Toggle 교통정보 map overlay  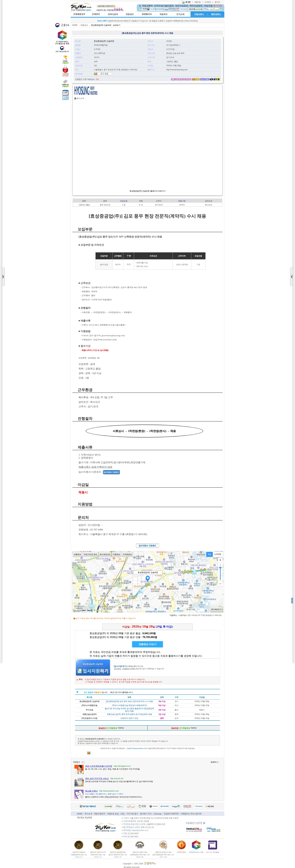pyautogui.click(x=77, y=554)
